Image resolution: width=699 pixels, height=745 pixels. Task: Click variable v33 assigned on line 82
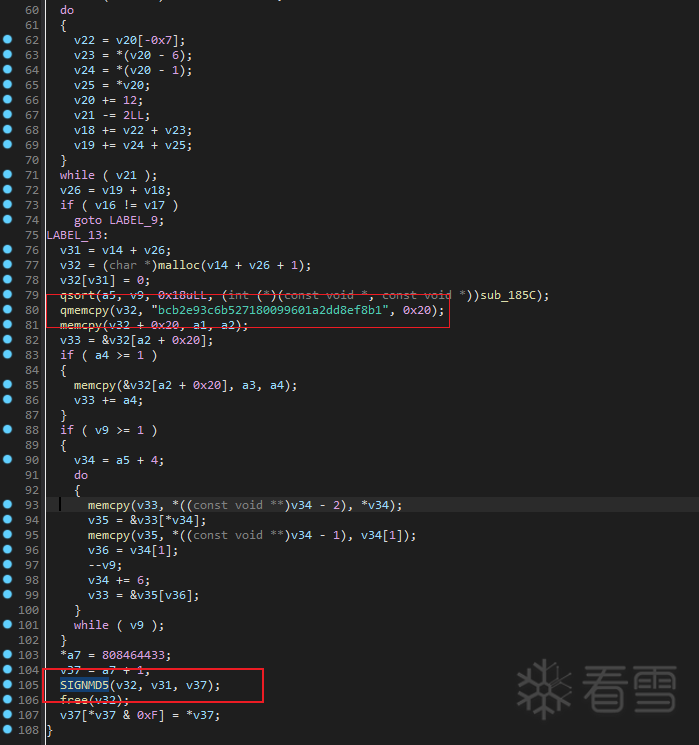(x=70, y=340)
